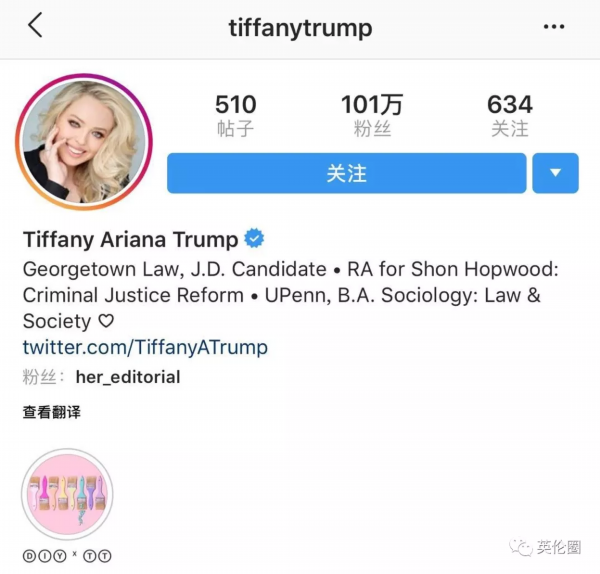Open the twitter.com/TiffanyATrump link
600x574 pixels.
point(145,347)
